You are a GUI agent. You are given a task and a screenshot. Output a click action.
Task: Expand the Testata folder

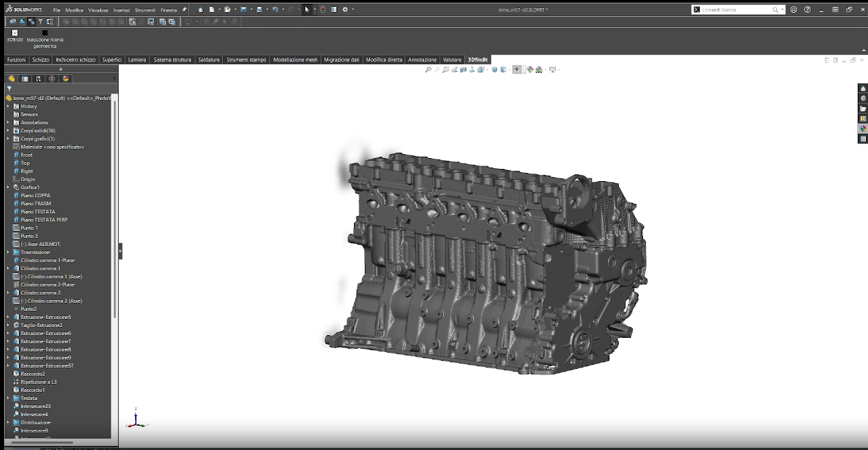[9, 398]
